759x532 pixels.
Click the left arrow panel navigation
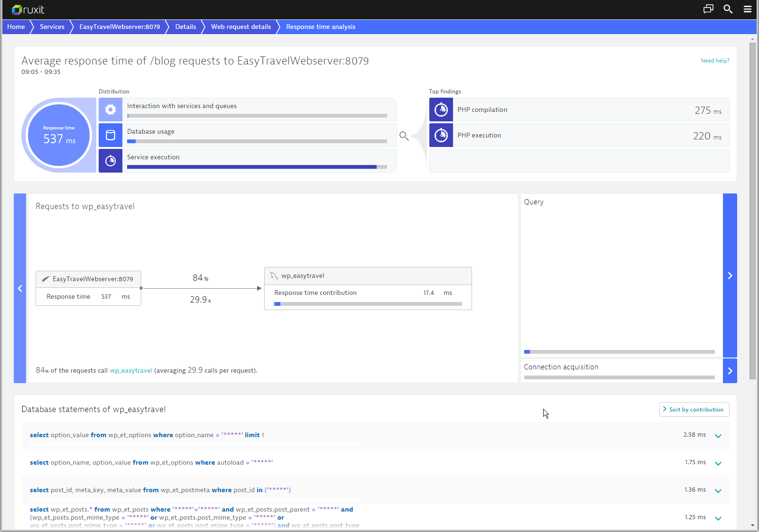[20, 288]
